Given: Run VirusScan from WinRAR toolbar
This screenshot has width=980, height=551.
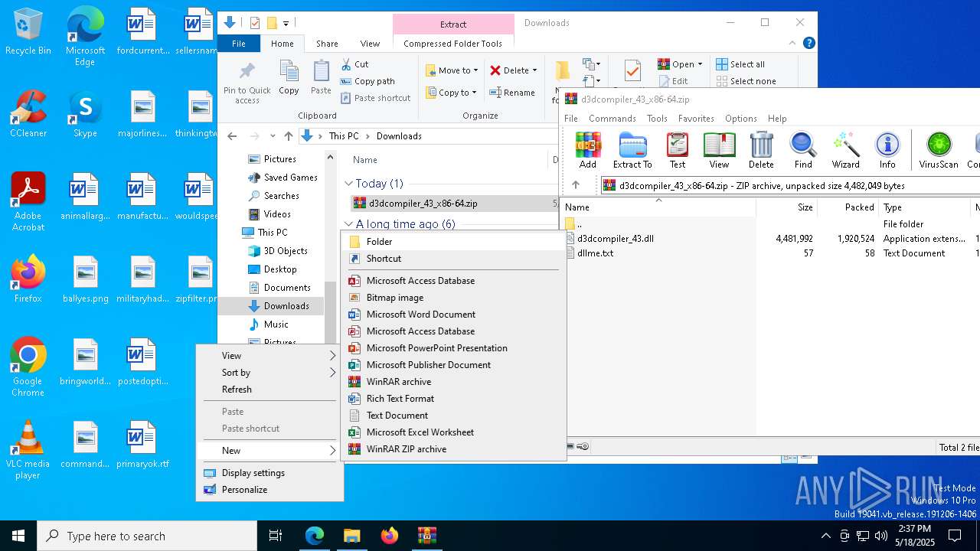Looking at the screenshot, I should pos(939,150).
